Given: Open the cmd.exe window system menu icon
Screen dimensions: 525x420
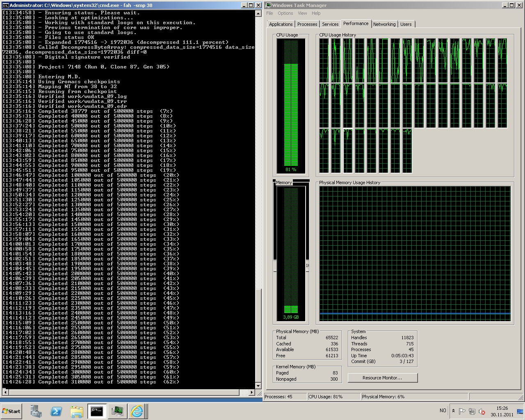Looking at the screenshot, I should pyautogui.click(x=5, y=5).
